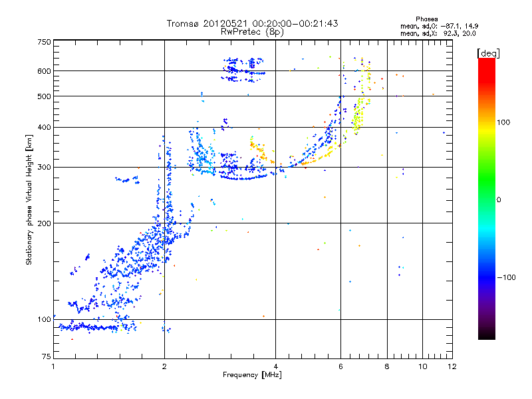Click the black bottom of the colorbar
Image resolution: width=532 pixels, height=399 pixels.
(487, 334)
